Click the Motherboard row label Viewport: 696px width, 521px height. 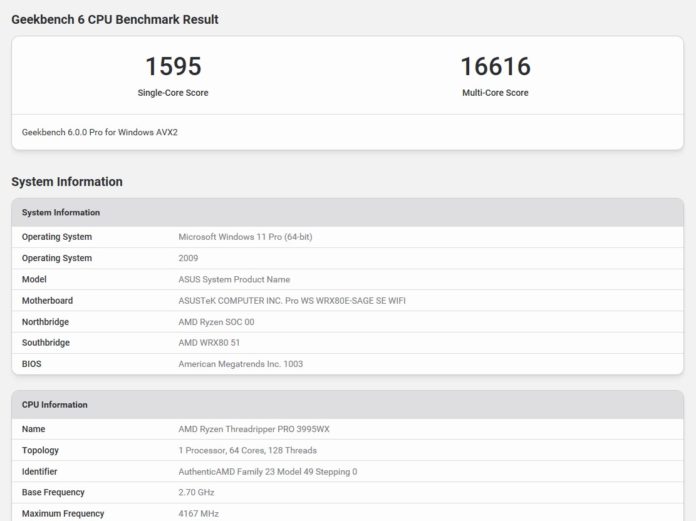(47, 300)
